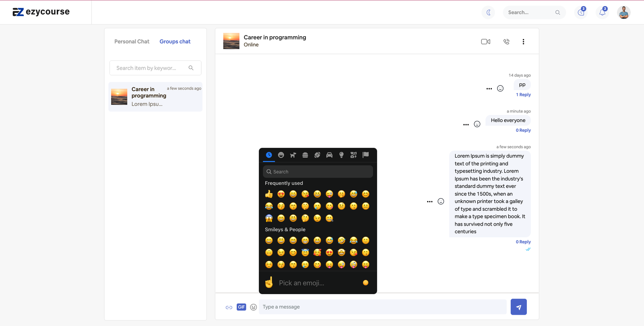The height and width of the screenshot is (326, 644).
Task: Click the emoji search field
Action: [318, 172]
